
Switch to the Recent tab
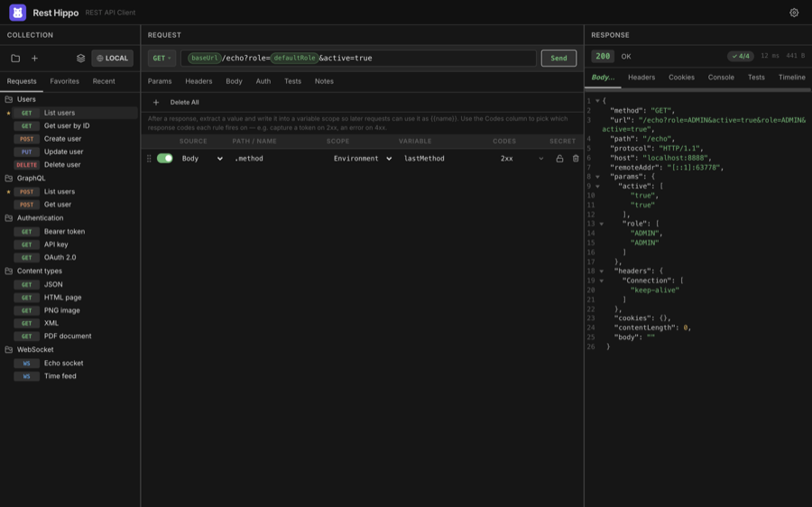[x=104, y=81]
